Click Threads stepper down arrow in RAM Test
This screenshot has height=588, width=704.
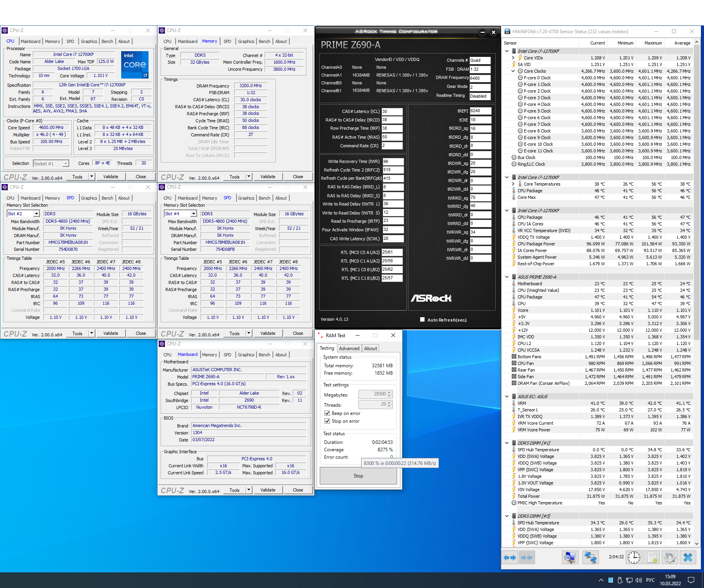389,406
